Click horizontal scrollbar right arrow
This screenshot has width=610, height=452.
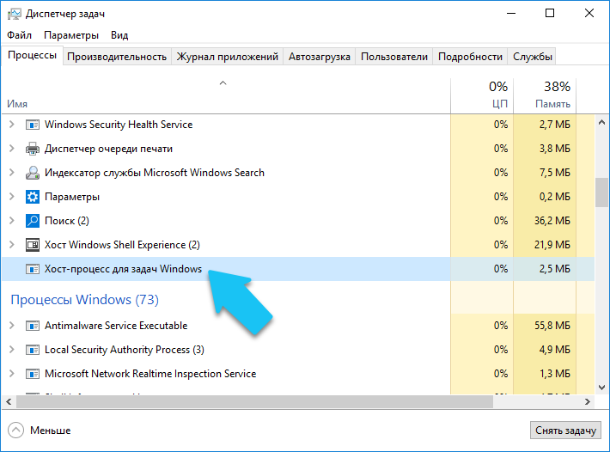coord(587,402)
